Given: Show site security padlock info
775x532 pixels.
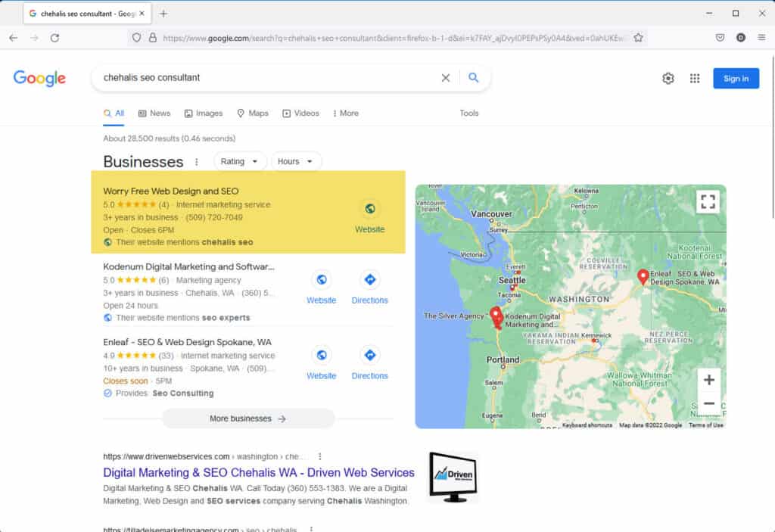Looking at the screenshot, I should click(x=153, y=38).
